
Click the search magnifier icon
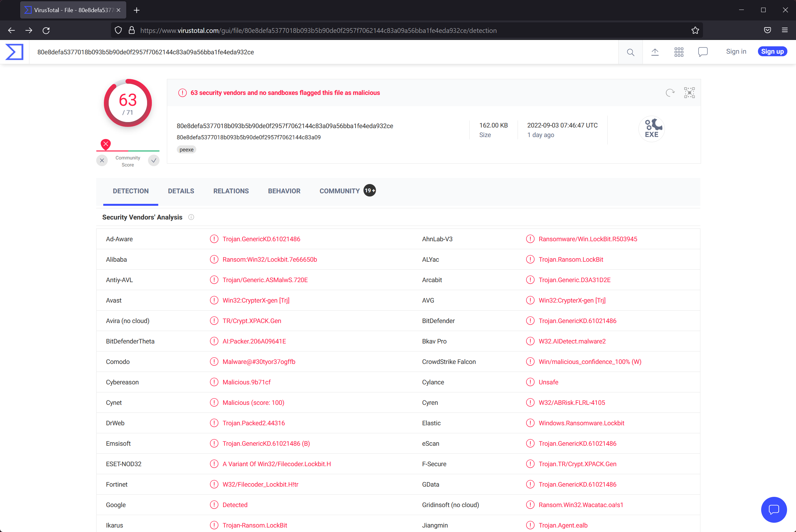coord(630,52)
